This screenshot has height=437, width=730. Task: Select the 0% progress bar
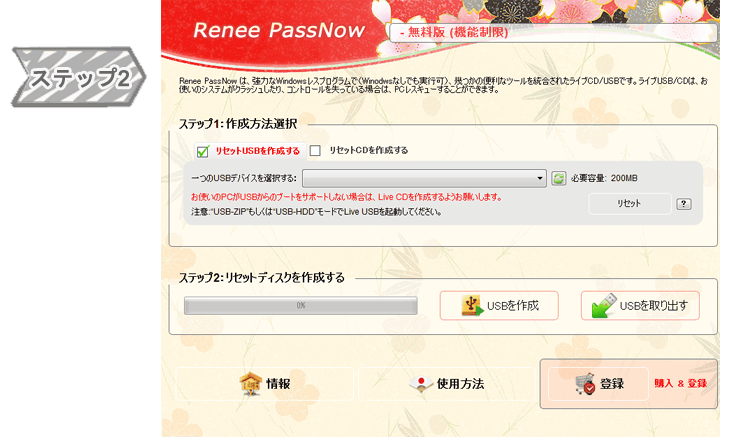300,305
